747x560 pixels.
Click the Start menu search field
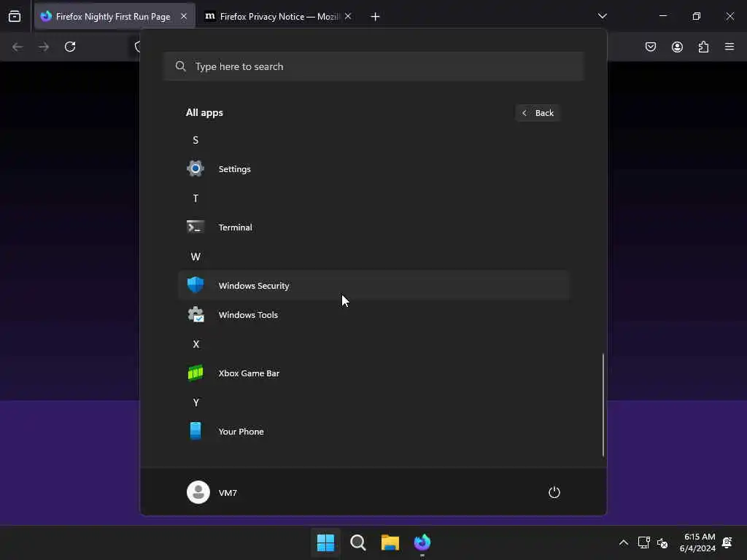pyautogui.click(x=374, y=66)
